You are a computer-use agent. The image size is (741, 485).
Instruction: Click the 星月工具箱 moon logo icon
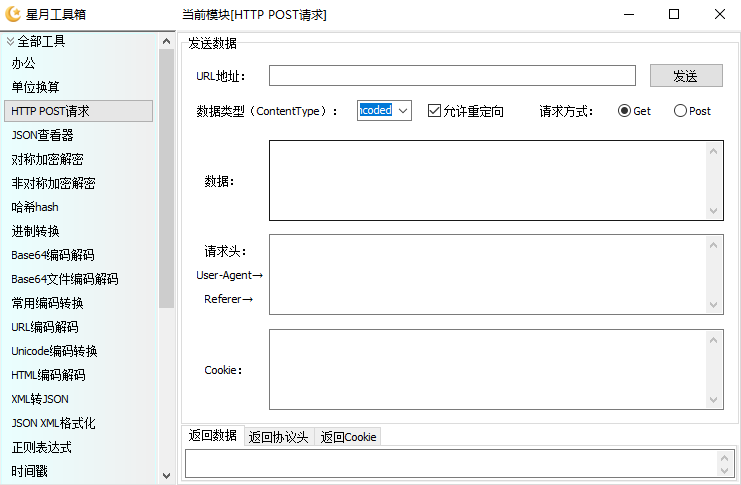[x=13, y=14]
